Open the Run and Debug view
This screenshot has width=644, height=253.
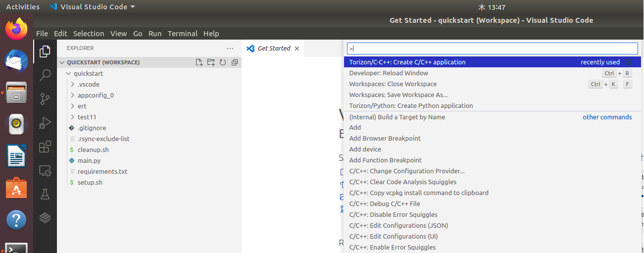pyautogui.click(x=45, y=122)
